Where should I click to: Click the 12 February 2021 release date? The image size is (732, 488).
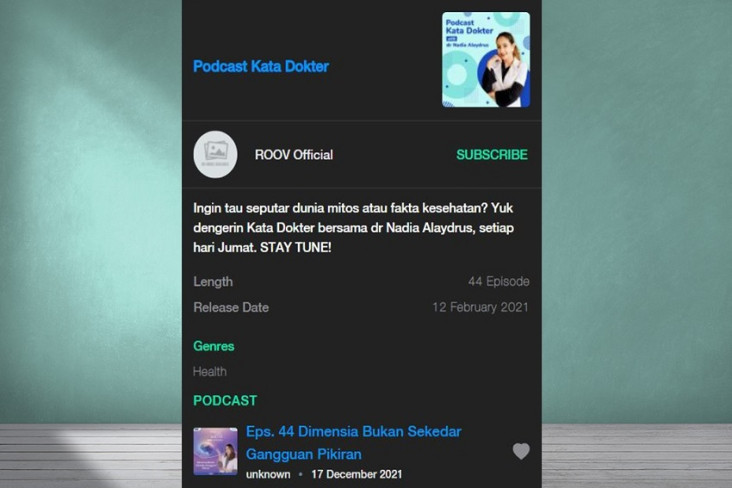(480, 307)
